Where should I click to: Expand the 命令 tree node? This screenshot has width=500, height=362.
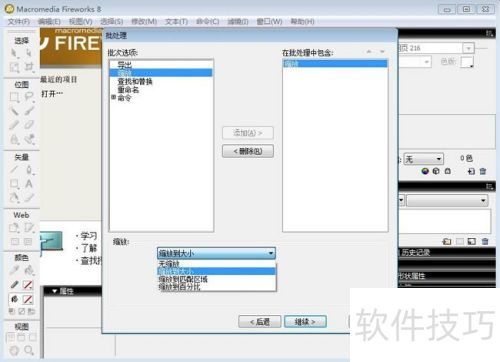(x=113, y=97)
